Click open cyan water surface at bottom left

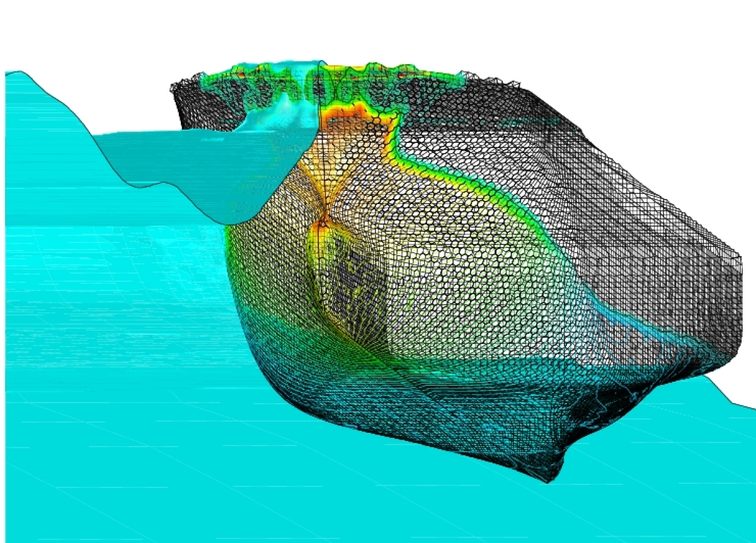click(94, 441)
